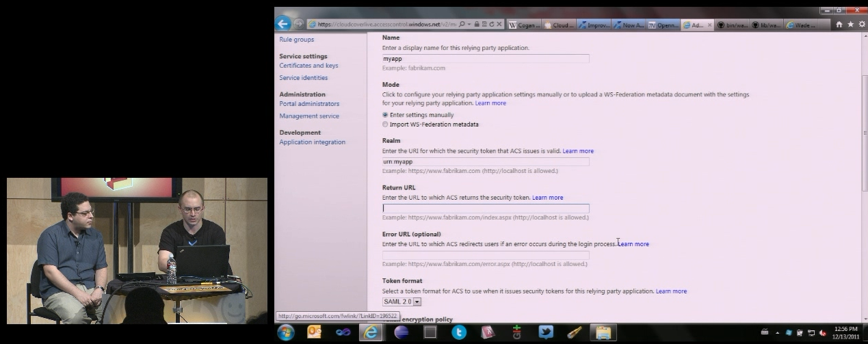Viewport: 868px width, 344px height.
Task: Open the red lambda app taskbar icon
Action: pyautogui.click(x=488, y=332)
